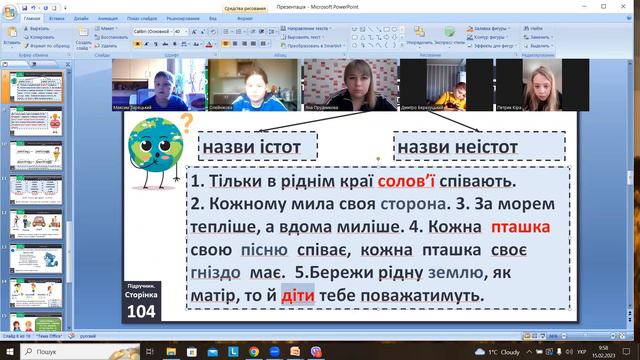Expand Заливка фигуры shape fill dropdown
The image size is (640, 360).
(489, 29)
